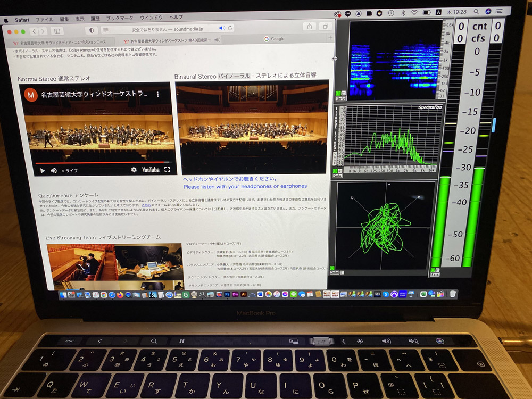Open the 履歴 menu in menu bar
The height and width of the screenshot is (399, 532).
click(95, 18)
